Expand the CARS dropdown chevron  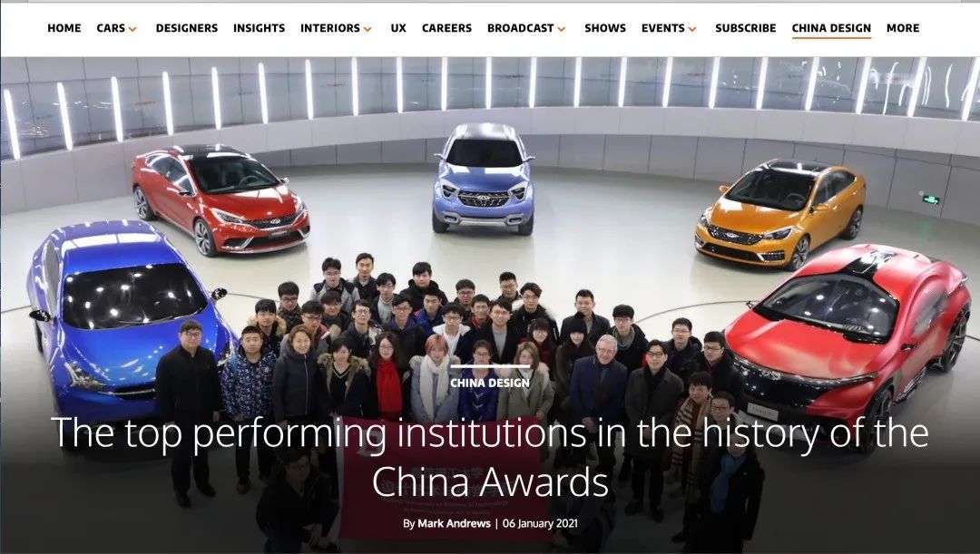pos(132,29)
